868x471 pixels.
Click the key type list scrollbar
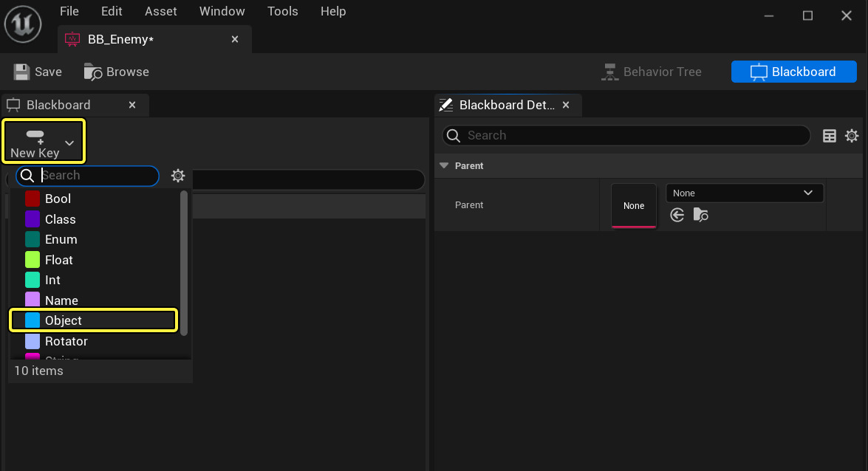(185, 263)
